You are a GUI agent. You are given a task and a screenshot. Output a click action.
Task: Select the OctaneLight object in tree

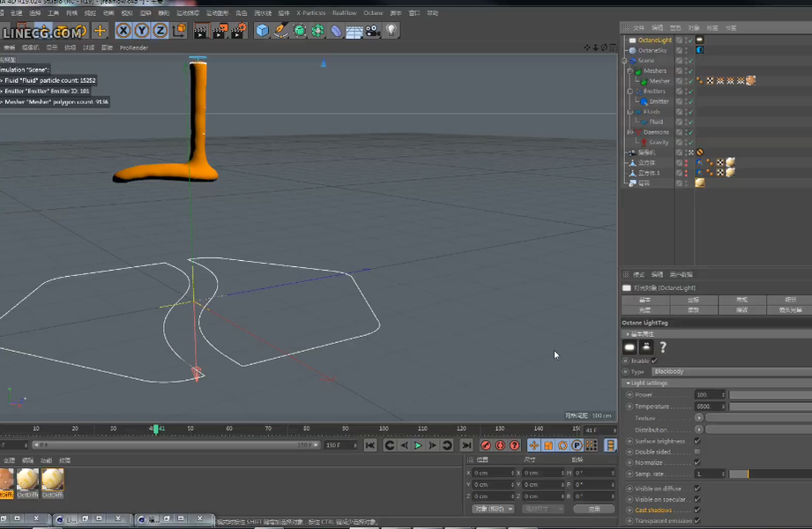(x=654, y=40)
